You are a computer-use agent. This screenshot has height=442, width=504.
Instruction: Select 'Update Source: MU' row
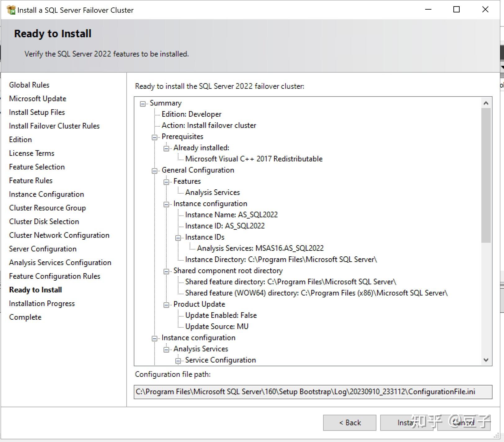(217, 327)
